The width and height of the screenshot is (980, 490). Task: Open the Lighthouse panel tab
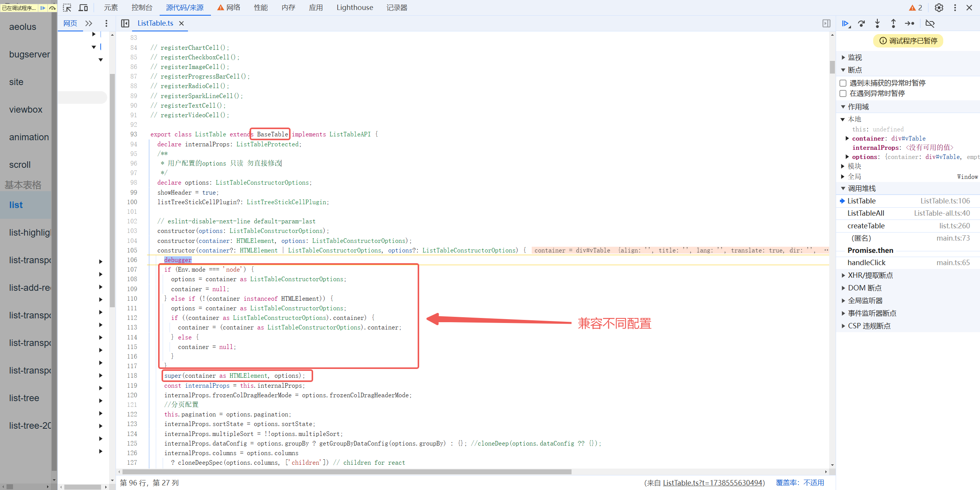(x=354, y=8)
